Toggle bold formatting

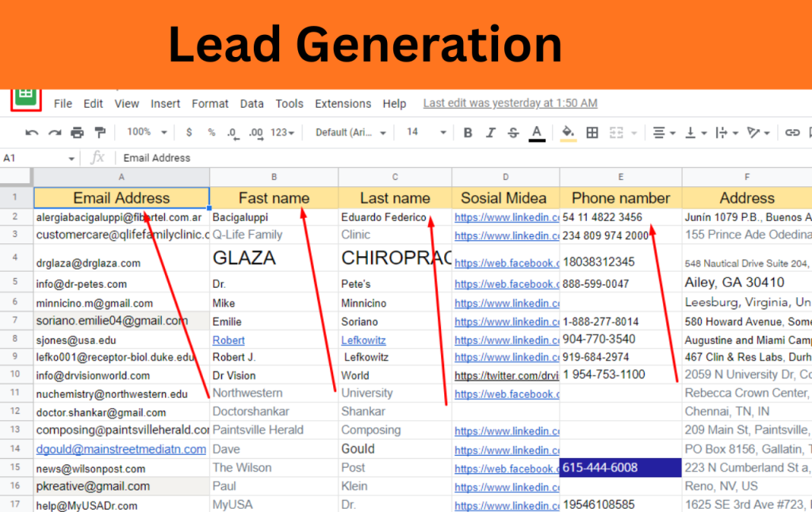pos(468,132)
